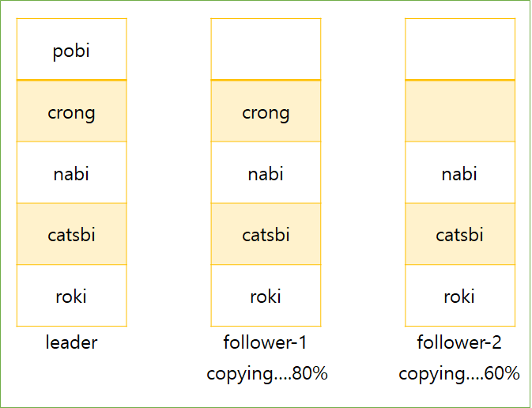Click roki cell in follower-1 column

(x=266, y=295)
